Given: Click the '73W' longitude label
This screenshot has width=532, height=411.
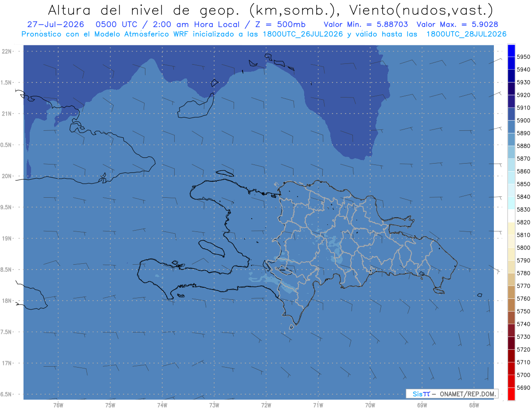Looking at the screenshot, I should [214, 405].
